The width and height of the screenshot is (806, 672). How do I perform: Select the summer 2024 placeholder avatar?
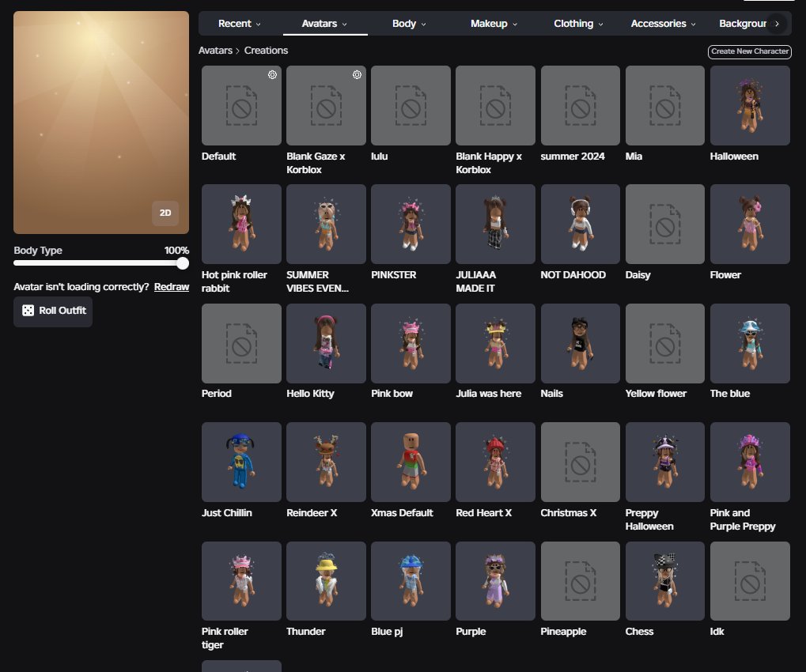pyautogui.click(x=581, y=105)
